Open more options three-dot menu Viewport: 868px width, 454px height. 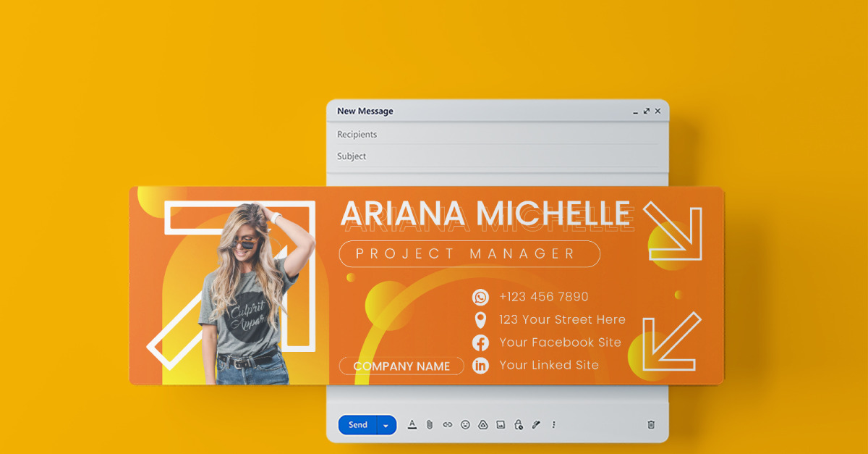tap(554, 425)
